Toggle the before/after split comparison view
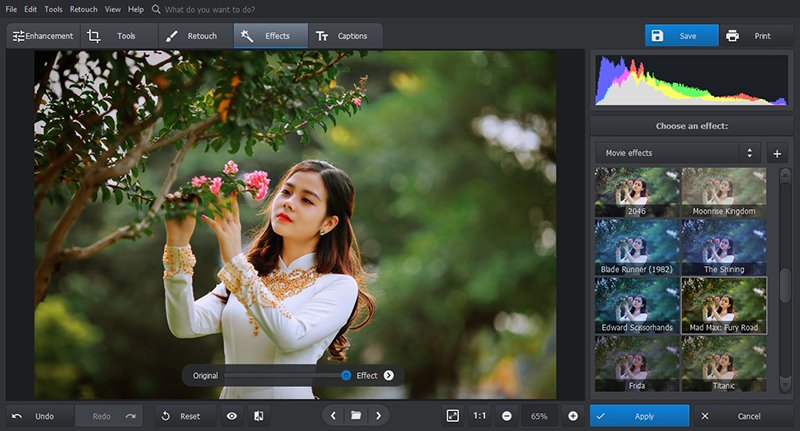The height and width of the screenshot is (431, 800). [258, 415]
